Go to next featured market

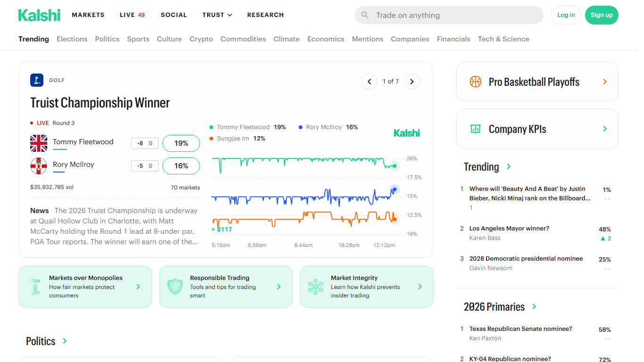[412, 82]
